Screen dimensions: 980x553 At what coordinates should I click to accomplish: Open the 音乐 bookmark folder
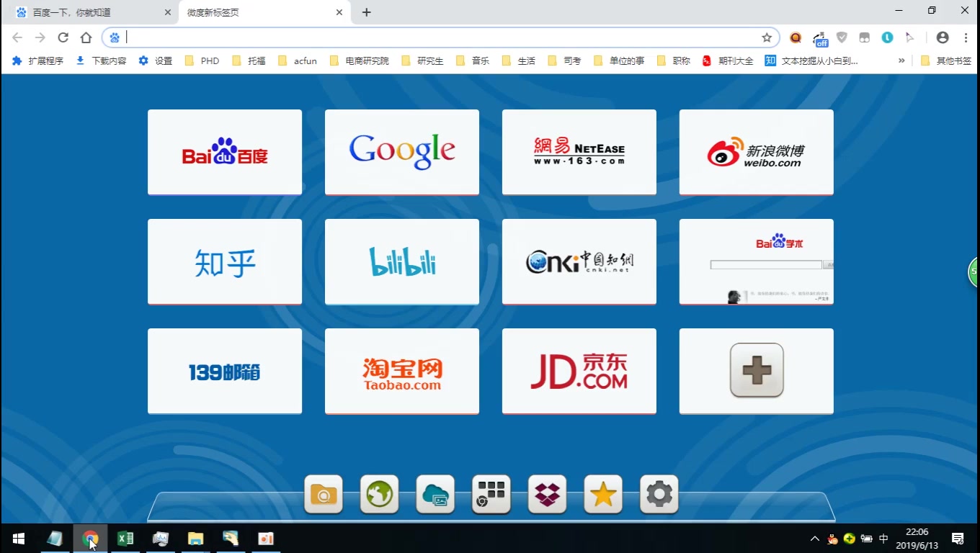coord(473,60)
